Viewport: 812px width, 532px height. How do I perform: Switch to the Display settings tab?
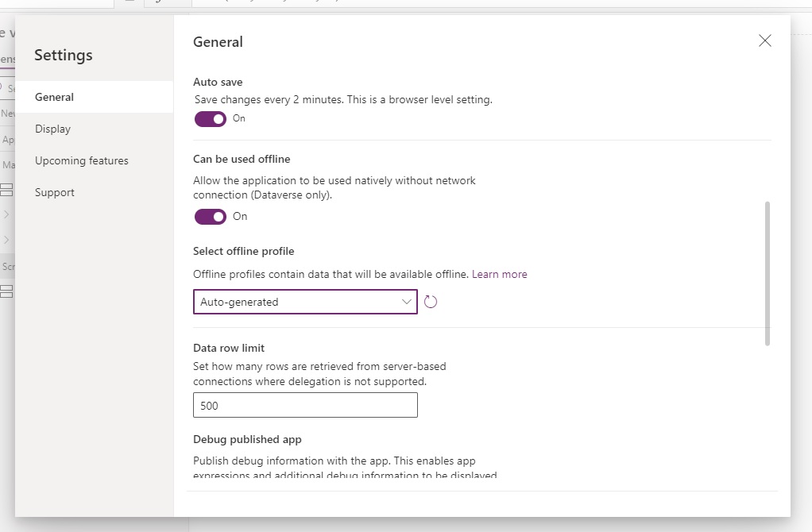53,129
